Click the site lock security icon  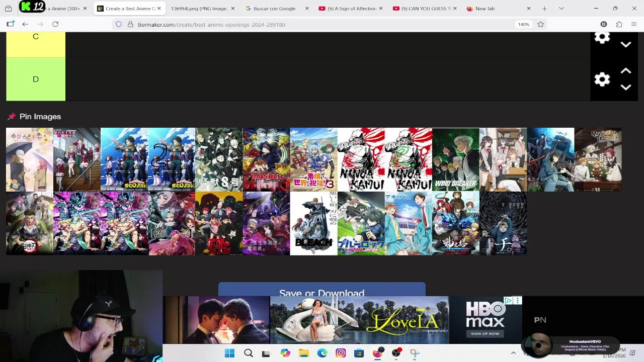(x=130, y=24)
